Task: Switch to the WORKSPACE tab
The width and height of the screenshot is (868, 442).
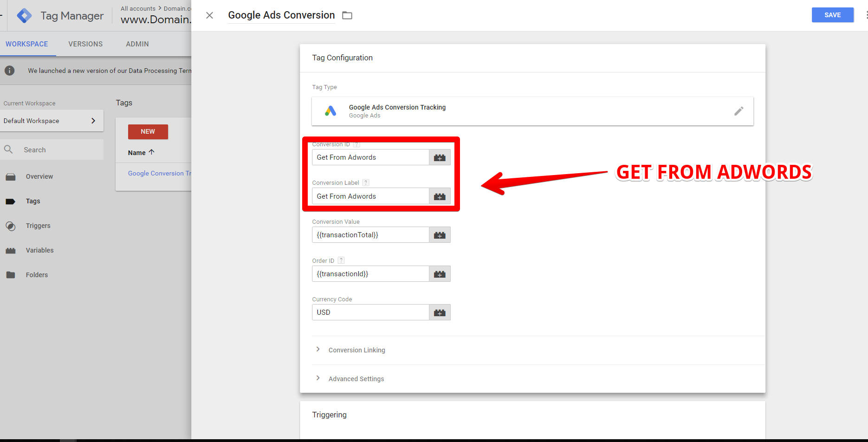Action: point(27,44)
